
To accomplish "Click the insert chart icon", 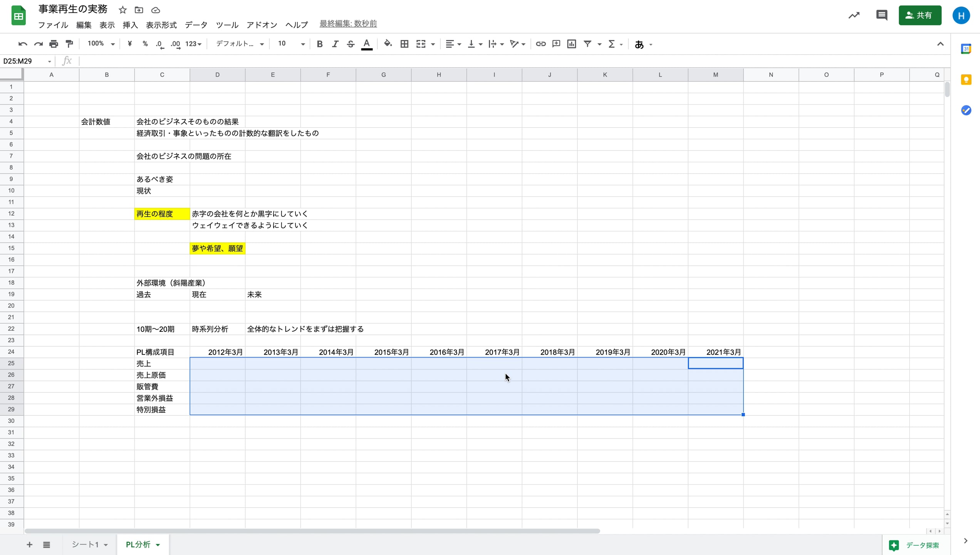I will pyautogui.click(x=571, y=44).
